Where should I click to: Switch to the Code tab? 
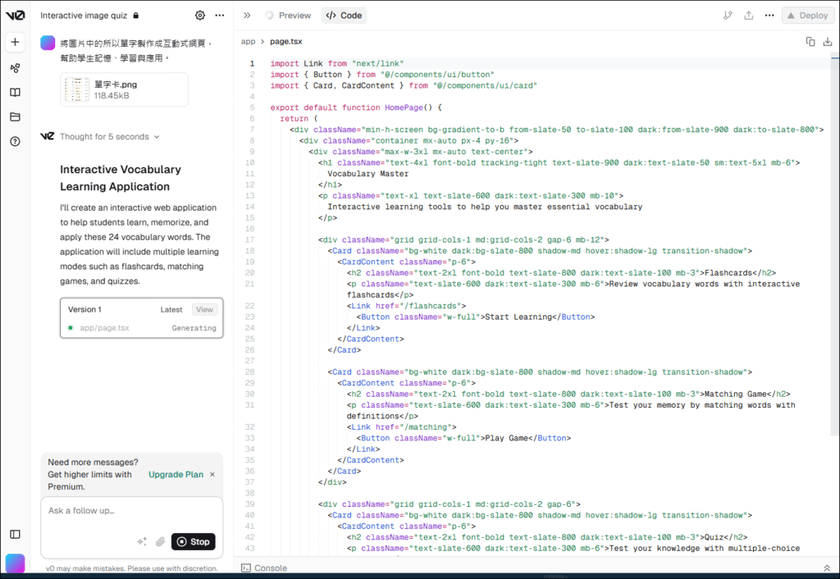click(x=344, y=16)
